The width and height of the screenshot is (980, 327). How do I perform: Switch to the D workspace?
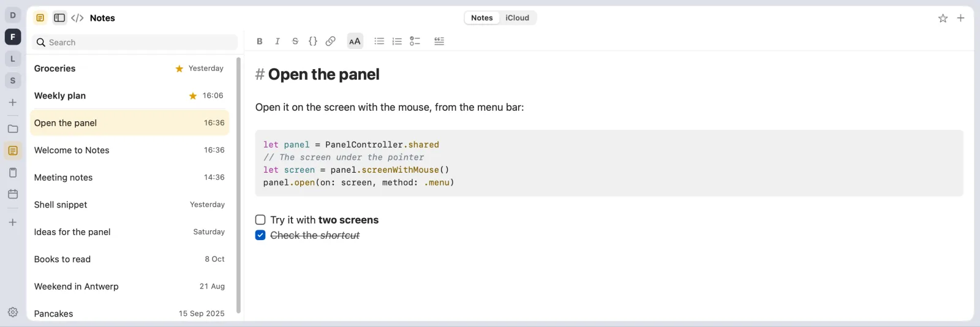13,15
